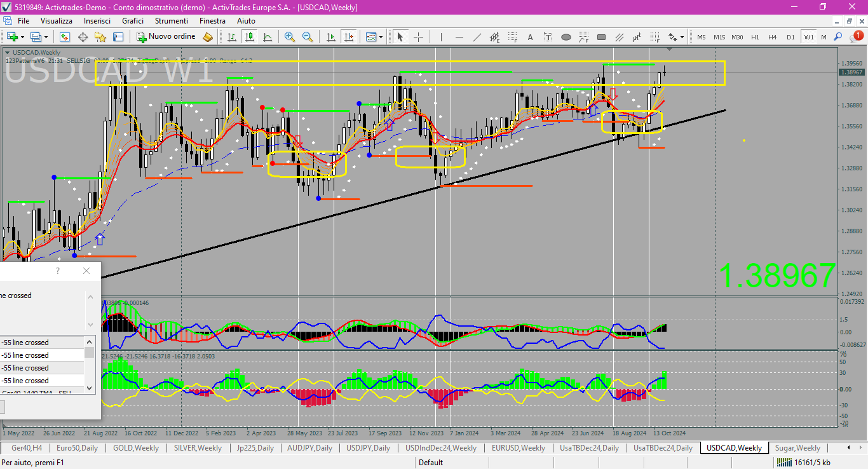The height and width of the screenshot is (469, 868).
Task: Open Navigator folder-star icon
Action: 100,37
